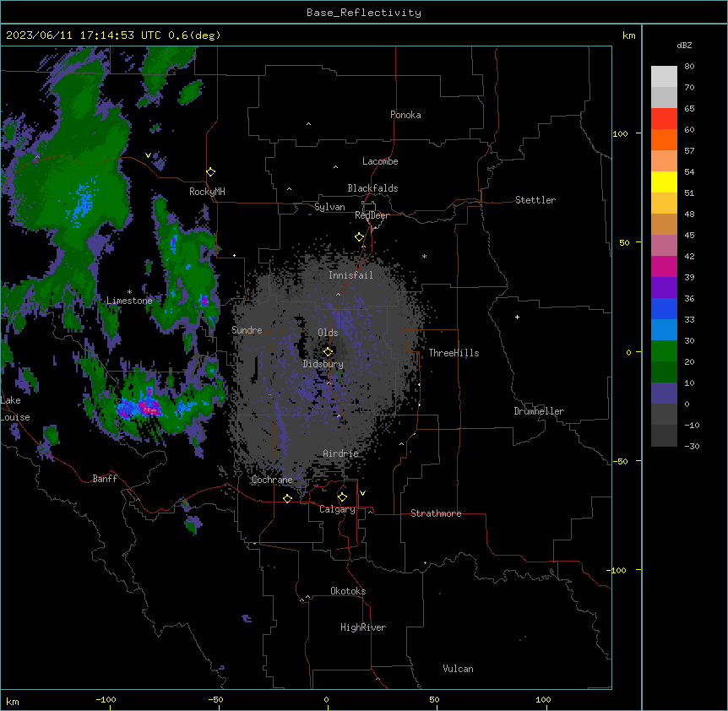Click the Didsbury town label

tap(323, 364)
